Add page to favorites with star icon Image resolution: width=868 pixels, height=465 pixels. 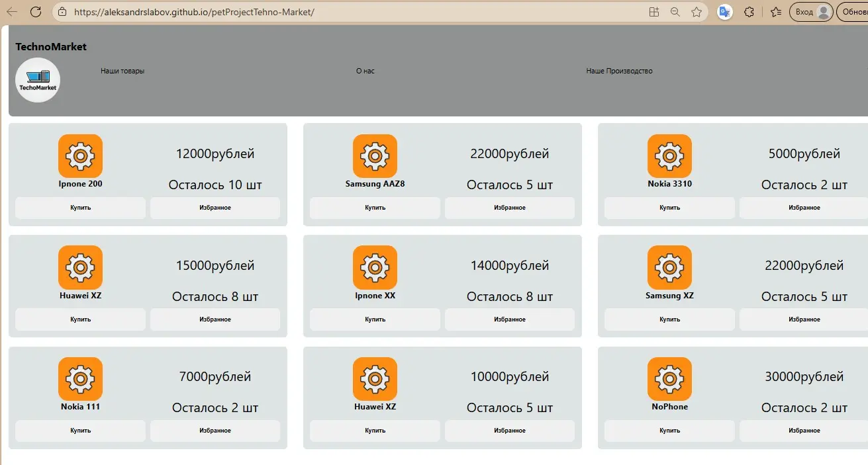click(x=697, y=12)
